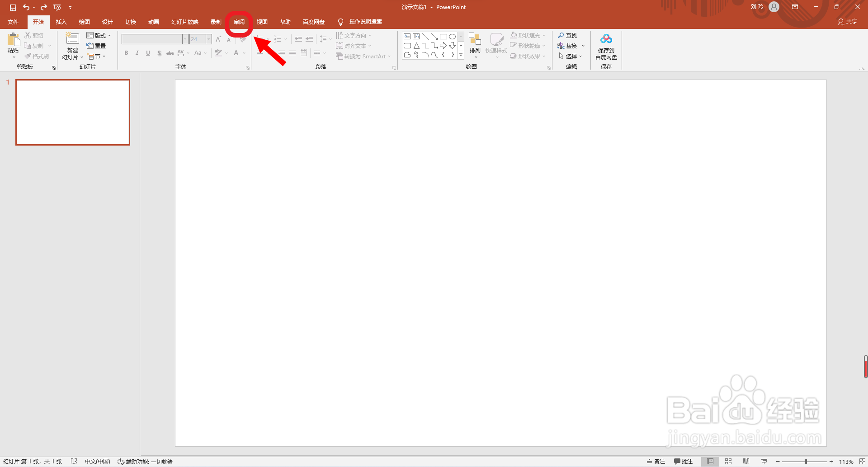Click the text highlight color swatch
This screenshot has width=868, height=467.
(218, 53)
